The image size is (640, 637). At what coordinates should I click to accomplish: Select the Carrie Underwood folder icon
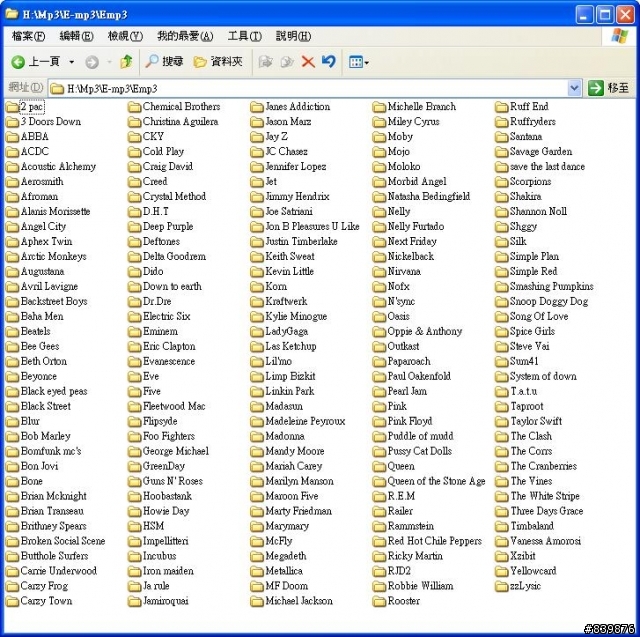[12, 571]
